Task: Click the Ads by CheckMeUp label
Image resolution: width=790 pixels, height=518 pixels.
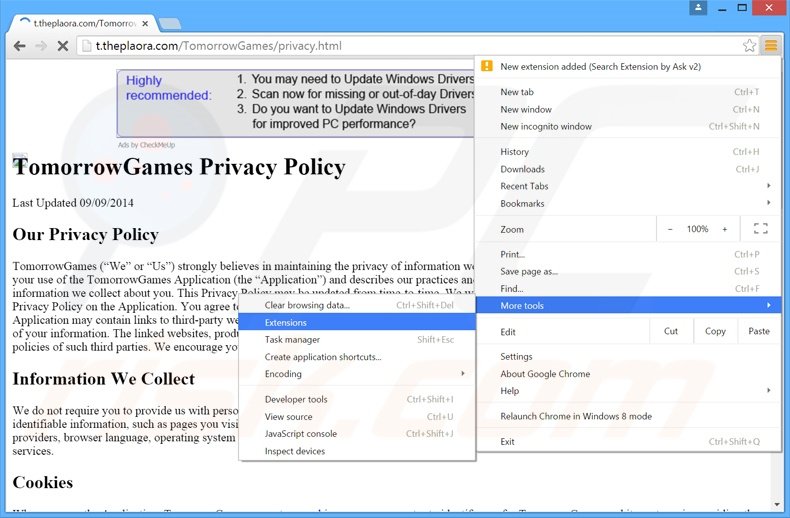Action: [146, 145]
